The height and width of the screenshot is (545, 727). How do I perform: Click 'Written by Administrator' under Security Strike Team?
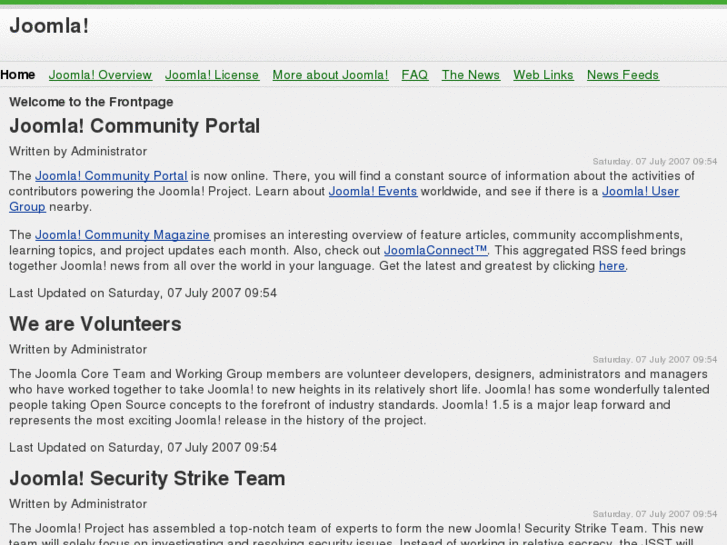pos(78,504)
